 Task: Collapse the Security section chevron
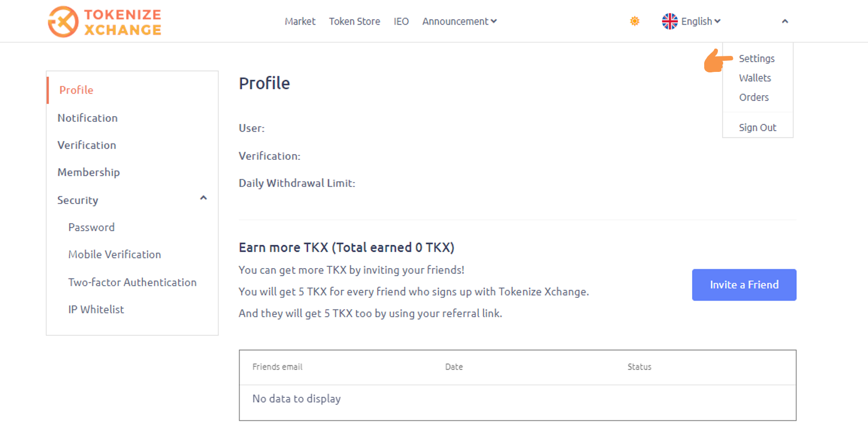coord(204,198)
